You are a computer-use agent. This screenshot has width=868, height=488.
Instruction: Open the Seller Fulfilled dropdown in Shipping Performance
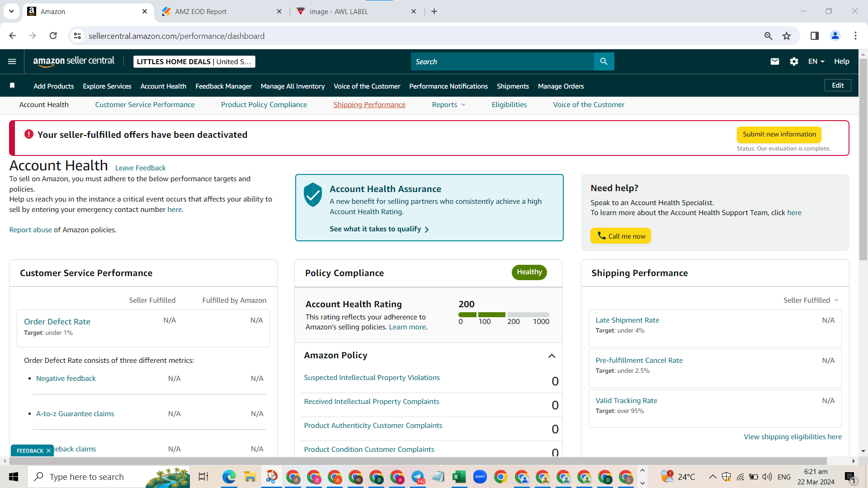pos(811,300)
